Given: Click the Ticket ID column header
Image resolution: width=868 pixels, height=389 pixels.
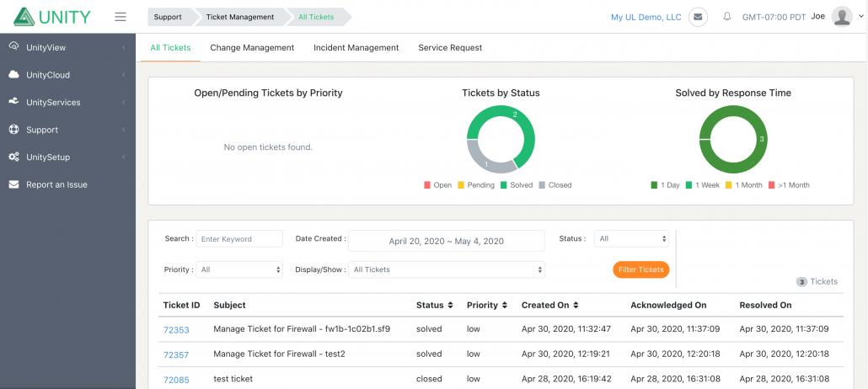Looking at the screenshot, I should tap(181, 305).
